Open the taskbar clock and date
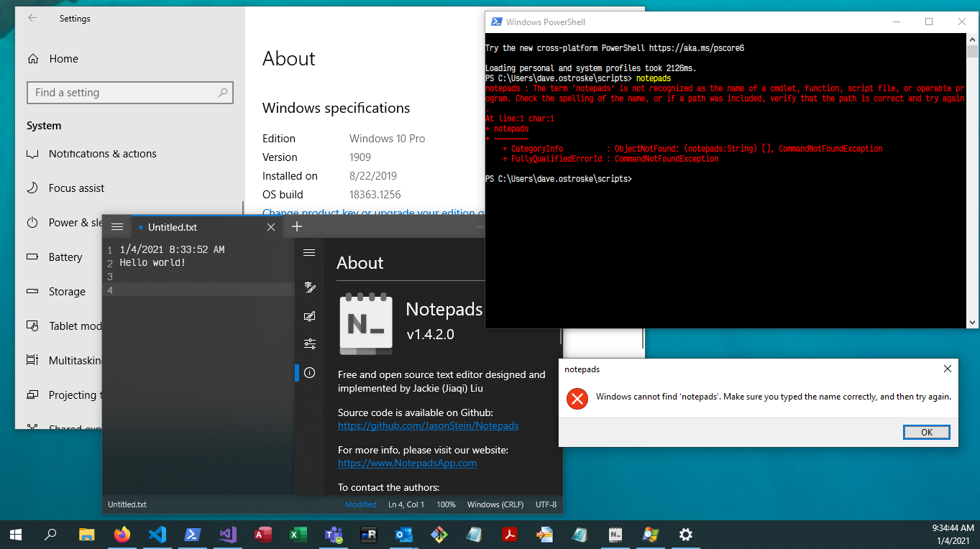The image size is (980, 549). click(952, 534)
